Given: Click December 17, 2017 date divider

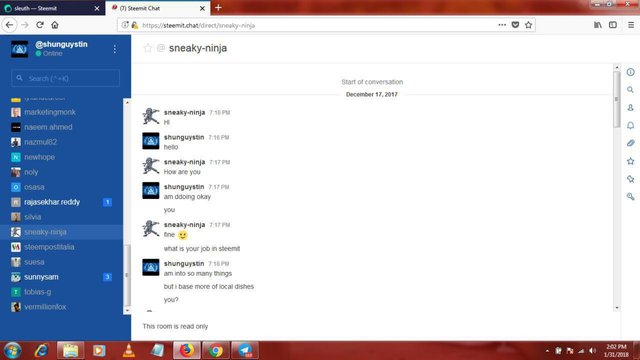Looking at the screenshot, I should coord(371,94).
